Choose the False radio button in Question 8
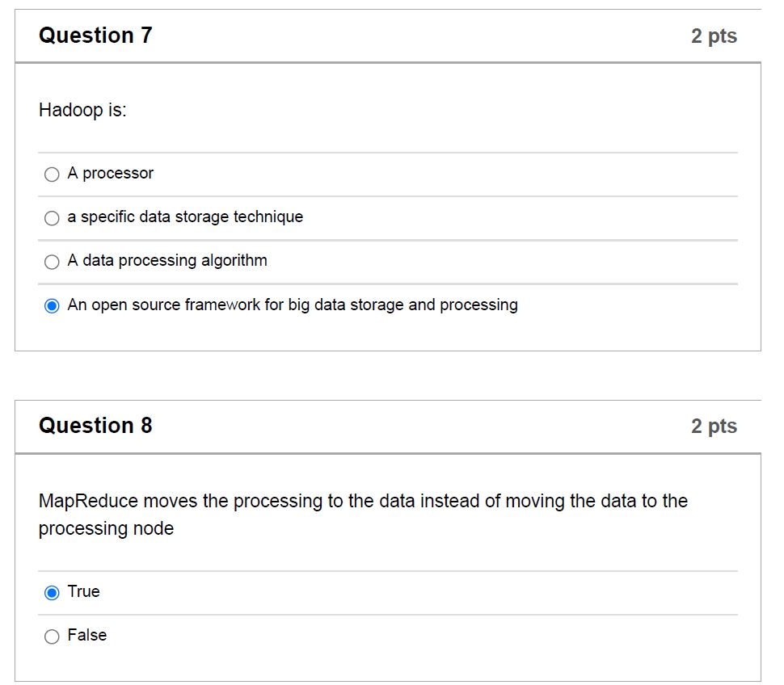784x685 pixels. coord(52,637)
